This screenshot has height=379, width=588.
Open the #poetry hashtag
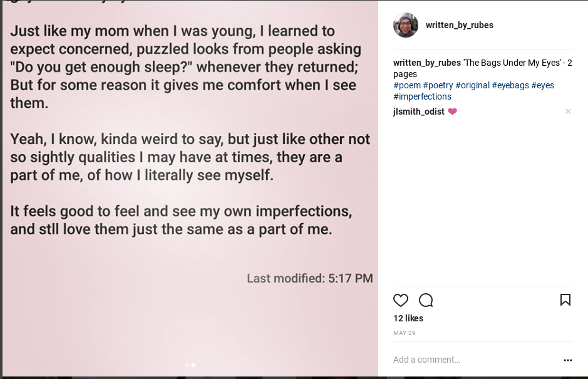coord(438,85)
